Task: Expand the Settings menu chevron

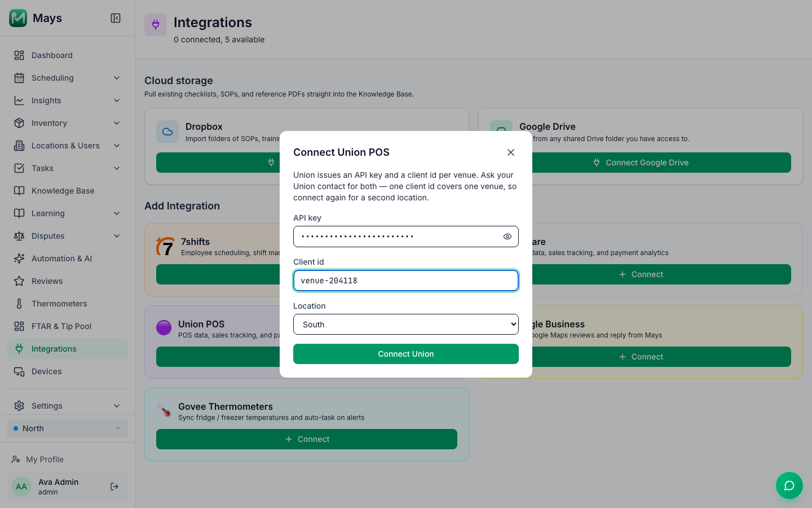Action: click(x=117, y=406)
